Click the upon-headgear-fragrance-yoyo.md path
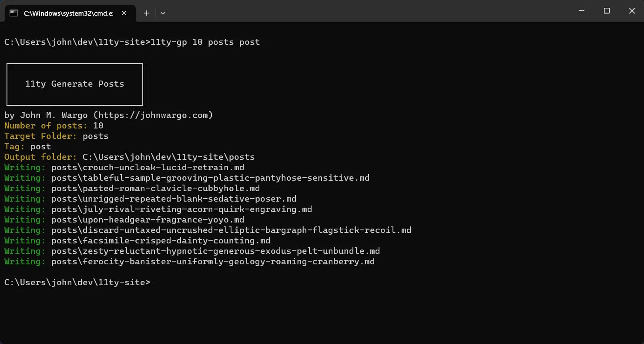Screen dimensions: 644x344 pyautogui.click(x=148, y=220)
